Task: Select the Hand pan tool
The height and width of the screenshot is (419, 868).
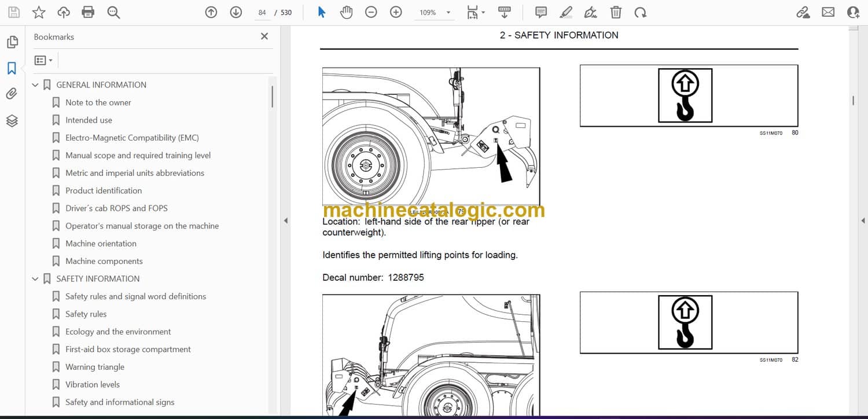Action: pyautogui.click(x=346, y=12)
